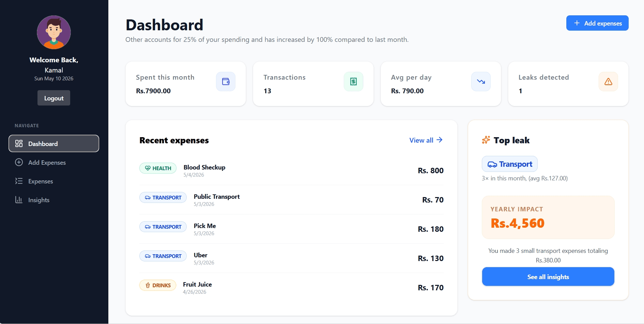Click the Dashboard grid icon in sidebar

pyautogui.click(x=19, y=144)
